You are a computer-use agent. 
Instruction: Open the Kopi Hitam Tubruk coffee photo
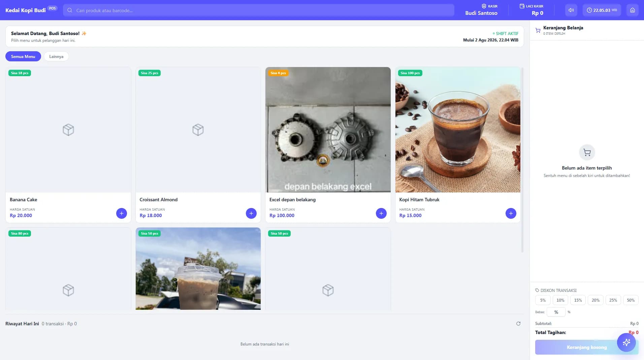[x=458, y=130]
